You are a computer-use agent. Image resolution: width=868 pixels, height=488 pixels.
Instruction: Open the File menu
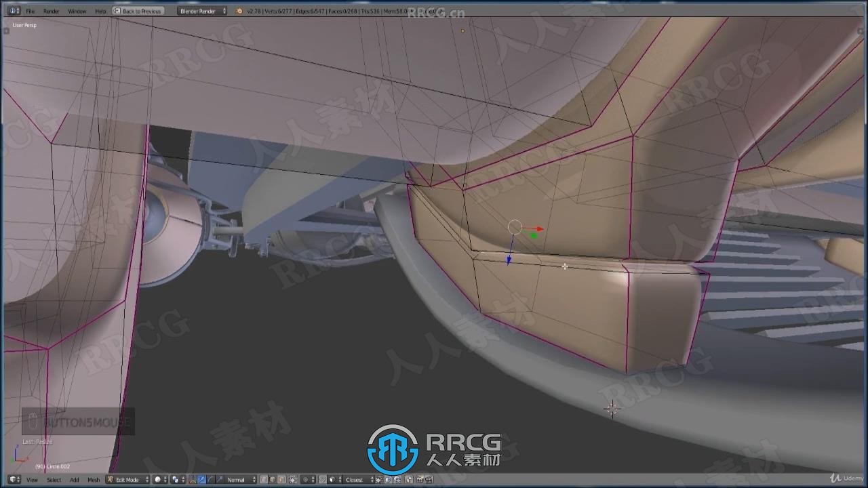tap(31, 12)
